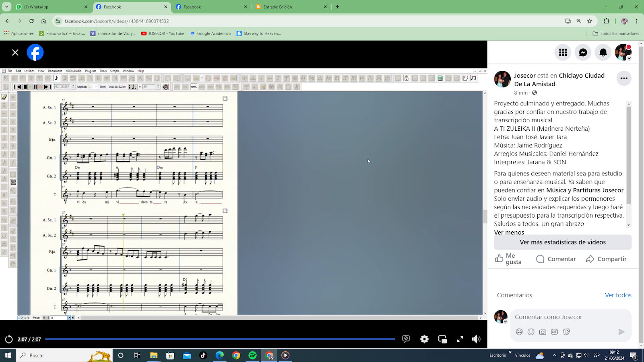Open the Facebook menu grid icon
This screenshot has width=644, height=362.
[x=563, y=52]
